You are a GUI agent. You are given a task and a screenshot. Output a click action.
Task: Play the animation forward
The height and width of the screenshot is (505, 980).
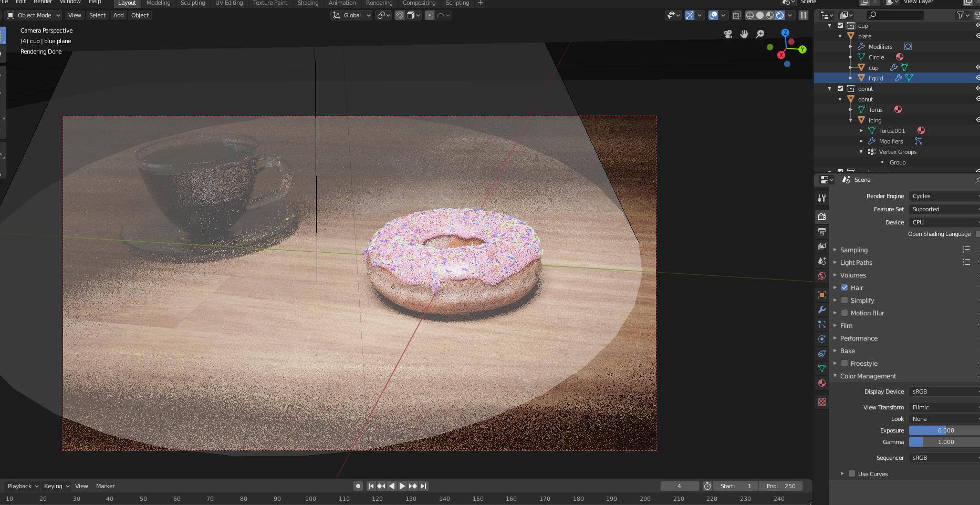click(x=402, y=486)
